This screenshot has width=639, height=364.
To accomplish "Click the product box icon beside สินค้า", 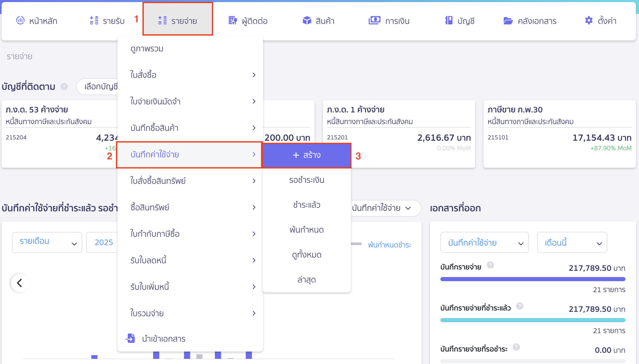I will pyautogui.click(x=307, y=20).
